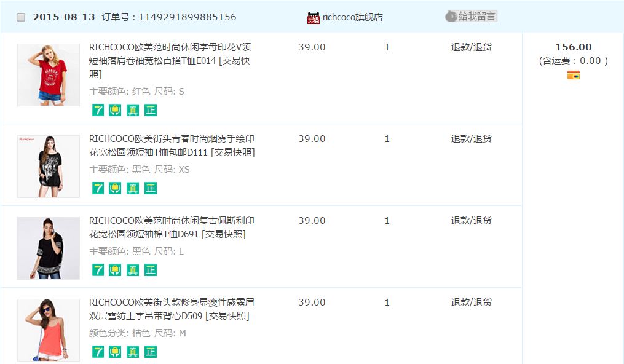Click the shield guarantee icon under E014 item
The image size is (624, 364).
click(x=116, y=110)
